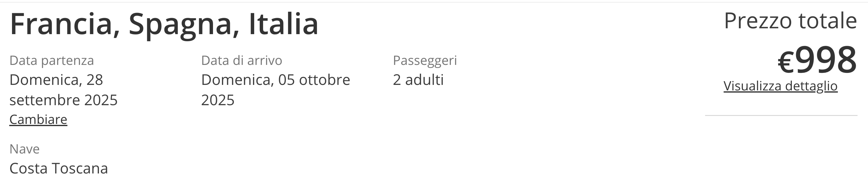Click the "Nave" label
Screen dimensions: 868x179
pyautogui.click(x=25, y=149)
